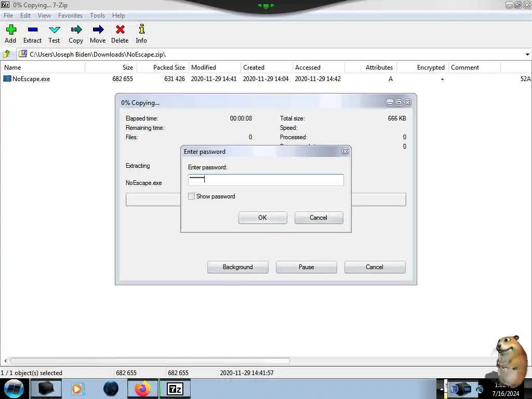Confirm password with OK button

pyautogui.click(x=262, y=218)
